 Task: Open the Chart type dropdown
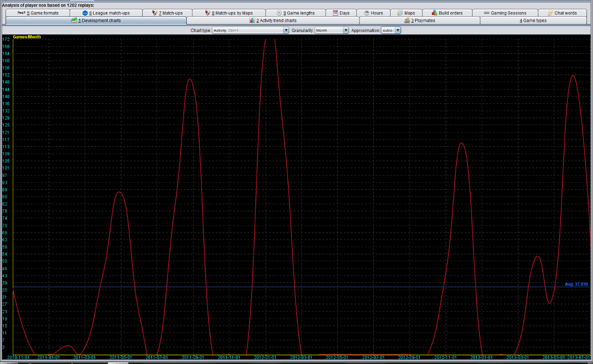[251, 30]
